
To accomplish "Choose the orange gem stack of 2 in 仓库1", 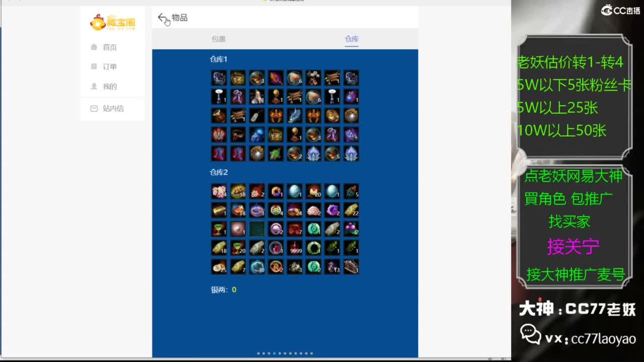I will tap(294, 153).
